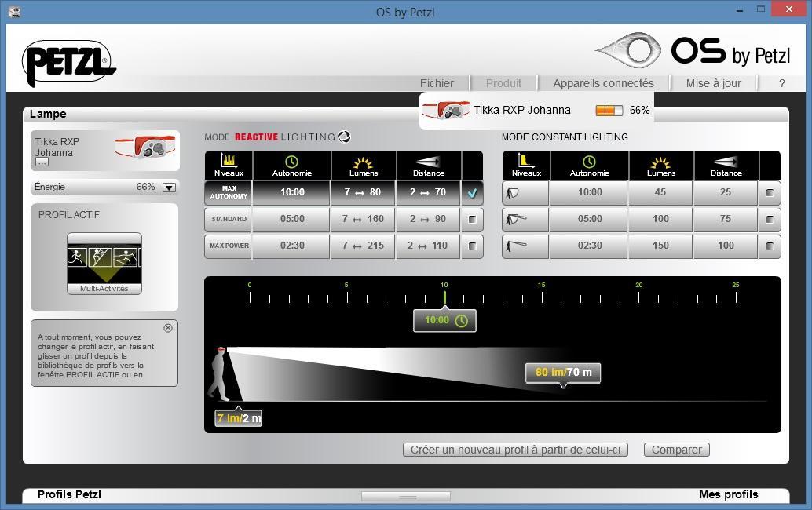Click the 10:00 marker on the autonomy timeline
Viewport: 812px width, 510px height.
pyautogui.click(x=444, y=321)
